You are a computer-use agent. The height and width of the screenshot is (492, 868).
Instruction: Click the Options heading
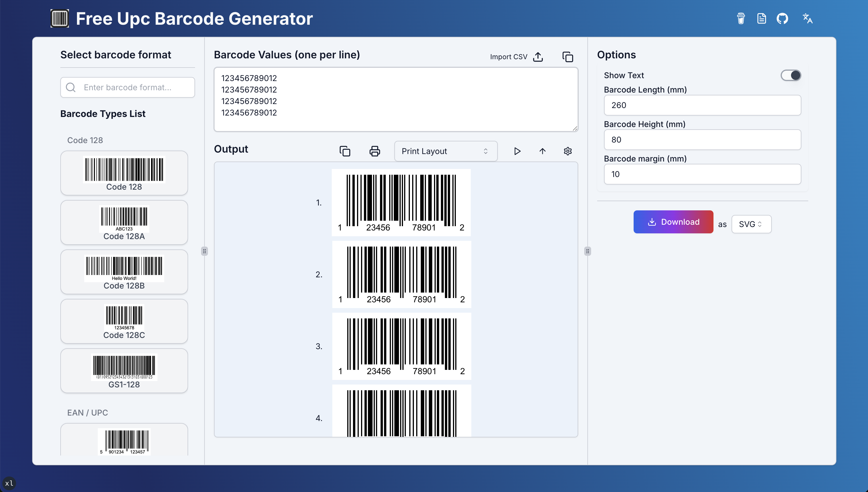coord(616,55)
